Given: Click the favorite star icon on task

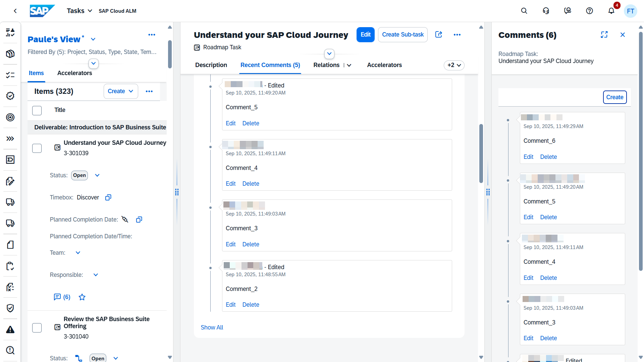Looking at the screenshot, I should [82, 297].
